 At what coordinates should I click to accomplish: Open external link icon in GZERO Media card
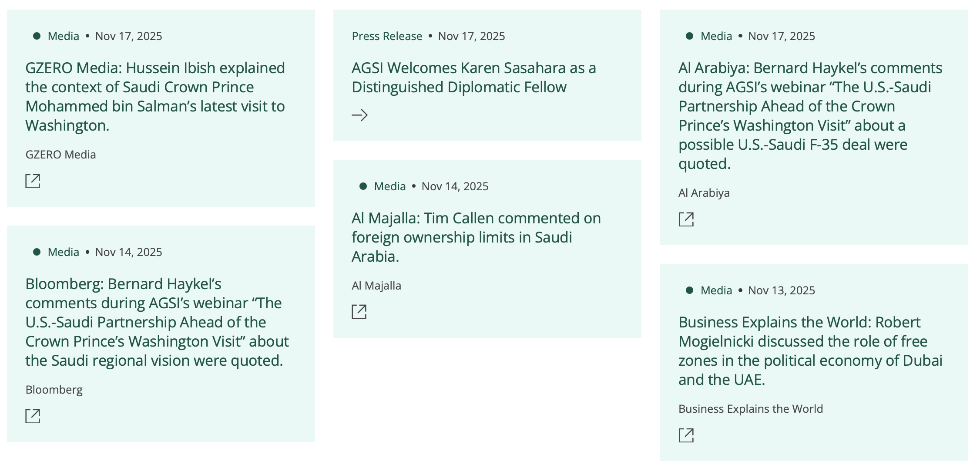33,181
